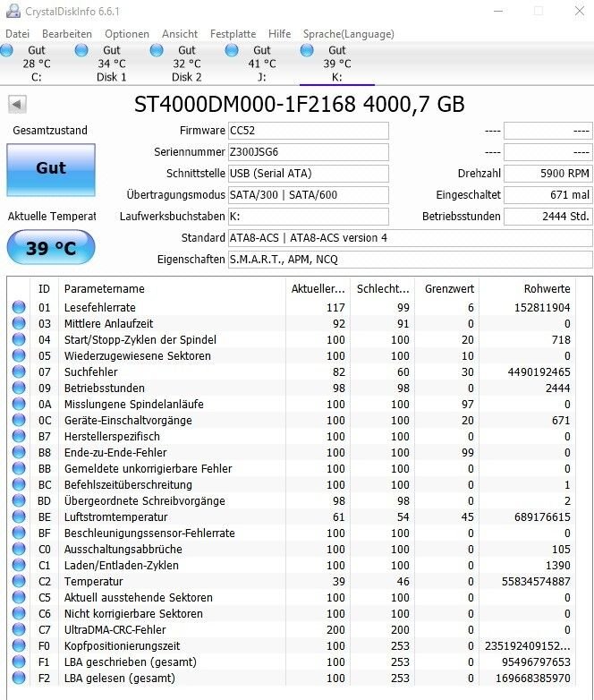Click the Seriennummer field Z300JSG6
Screen dimensions: 594x700
click(309, 152)
